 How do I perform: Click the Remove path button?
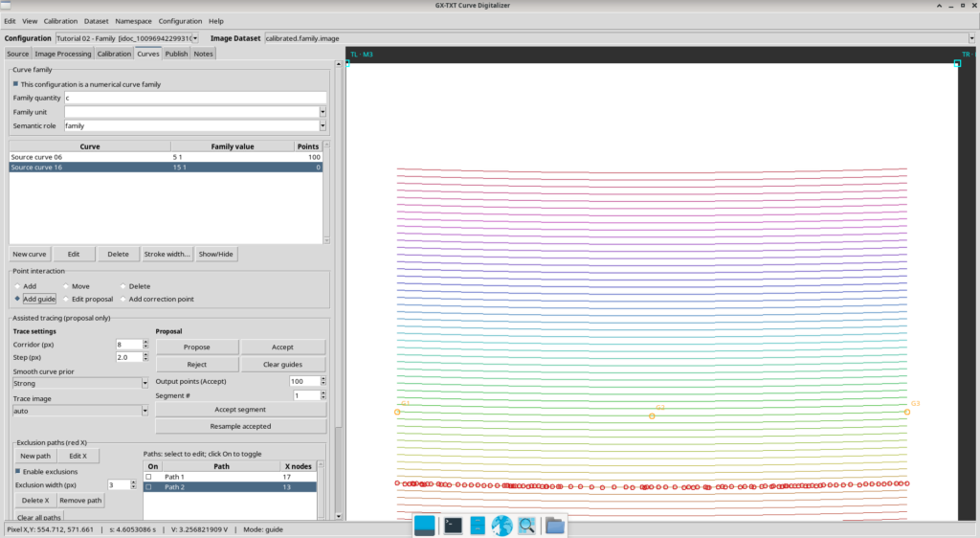pyautogui.click(x=80, y=501)
